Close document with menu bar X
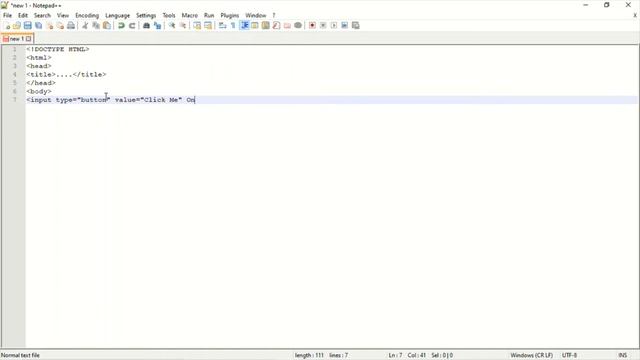Image resolution: width=640 pixels, height=360 pixels. (635, 16)
